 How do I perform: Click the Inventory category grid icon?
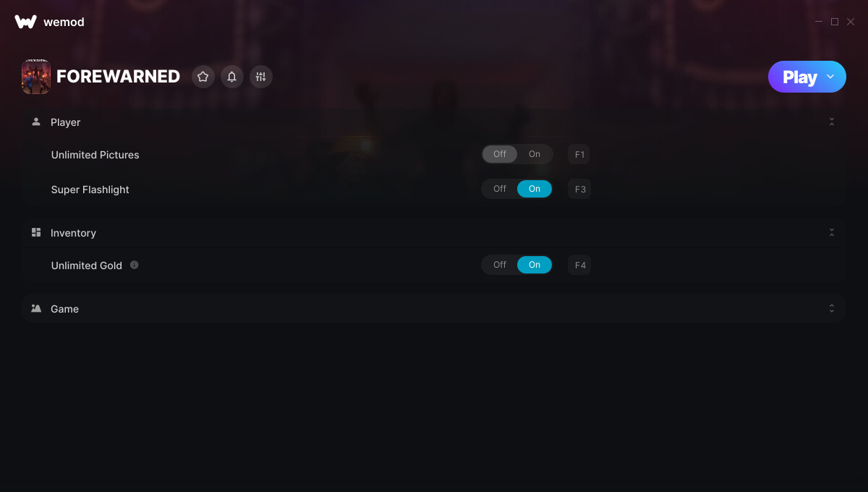click(36, 232)
